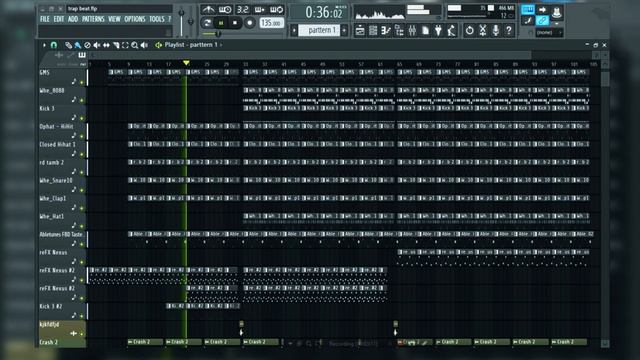Open the FILE menu
The width and height of the screenshot is (640, 360).
pyautogui.click(x=44, y=19)
